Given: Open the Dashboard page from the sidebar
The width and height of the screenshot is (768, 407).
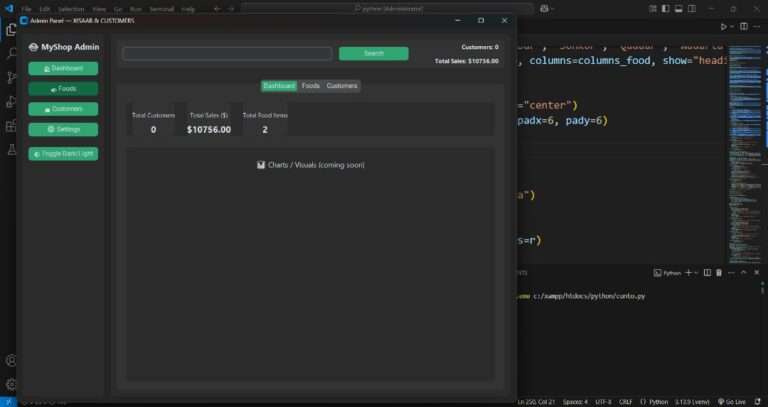Looking at the screenshot, I should (63, 69).
